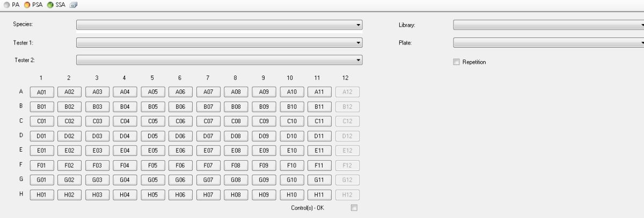Viewport: 644px width, 218px height.
Task: Select well D06
Action: tap(180, 136)
